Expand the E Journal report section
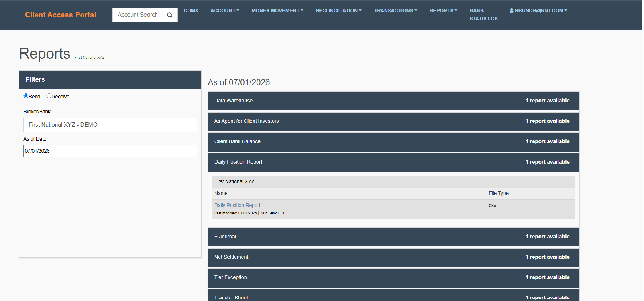 (393, 237)
